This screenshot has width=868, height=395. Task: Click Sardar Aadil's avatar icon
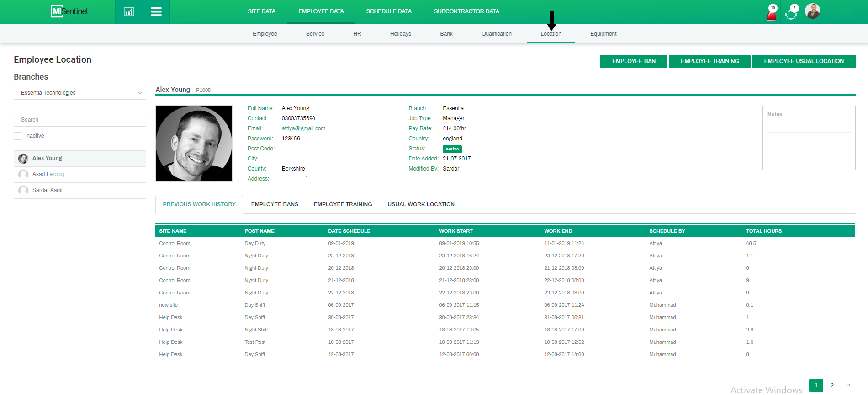pos(23,191)
